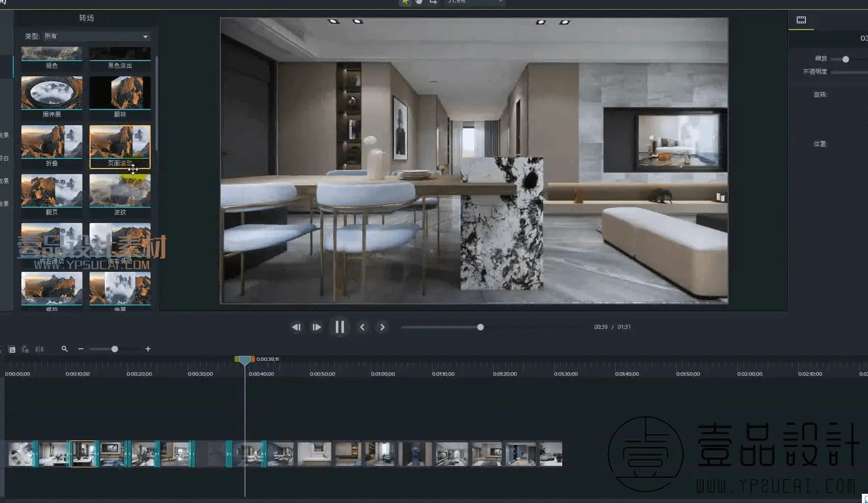Choose the 圈伸展 circle stretch transition

(x=51, y=93)
